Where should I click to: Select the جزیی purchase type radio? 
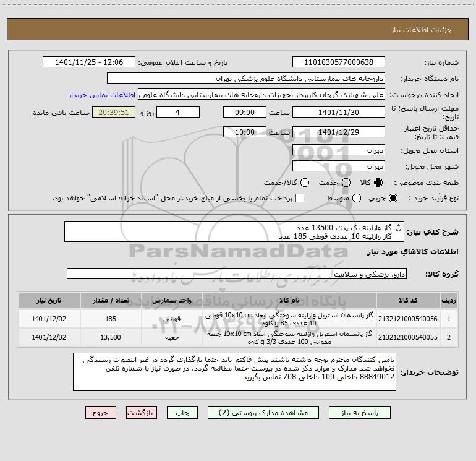pos(393,198)
